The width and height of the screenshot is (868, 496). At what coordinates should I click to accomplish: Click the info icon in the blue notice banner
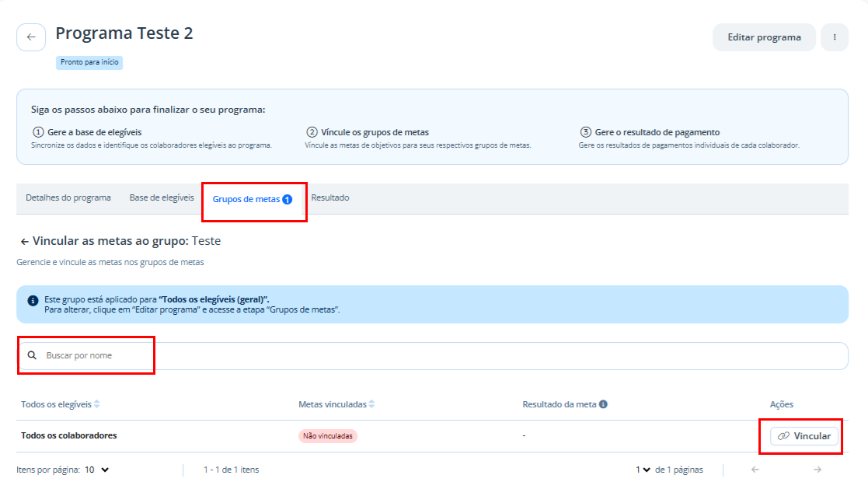[x=33, y=301]
